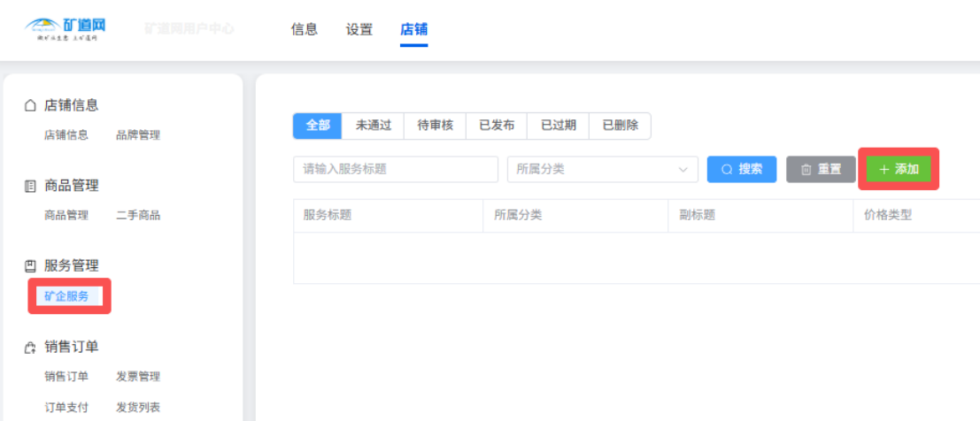980x421 pixels.
Task: Click the 矿道网 logo
Action: (x=66, y=28)
